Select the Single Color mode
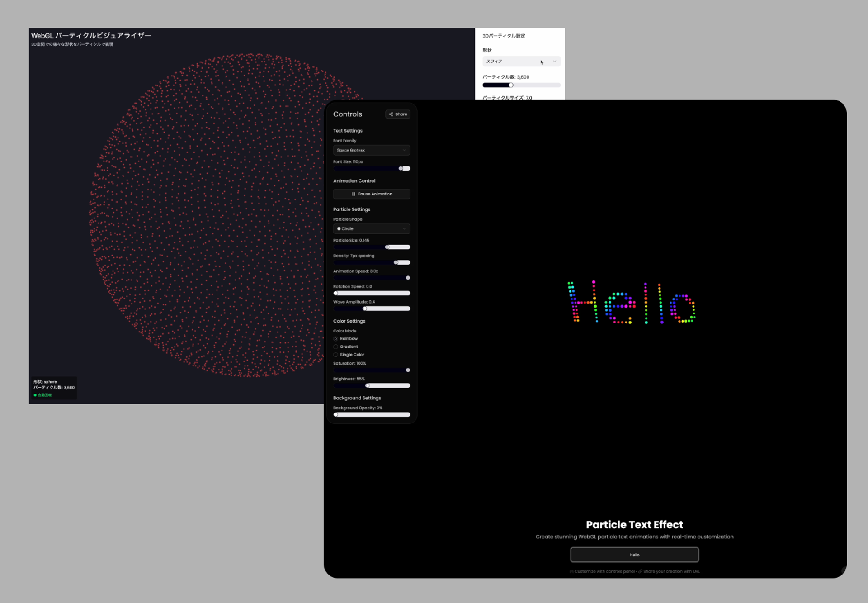The width and height of the screenshot is (868, 603). (336, 355)
